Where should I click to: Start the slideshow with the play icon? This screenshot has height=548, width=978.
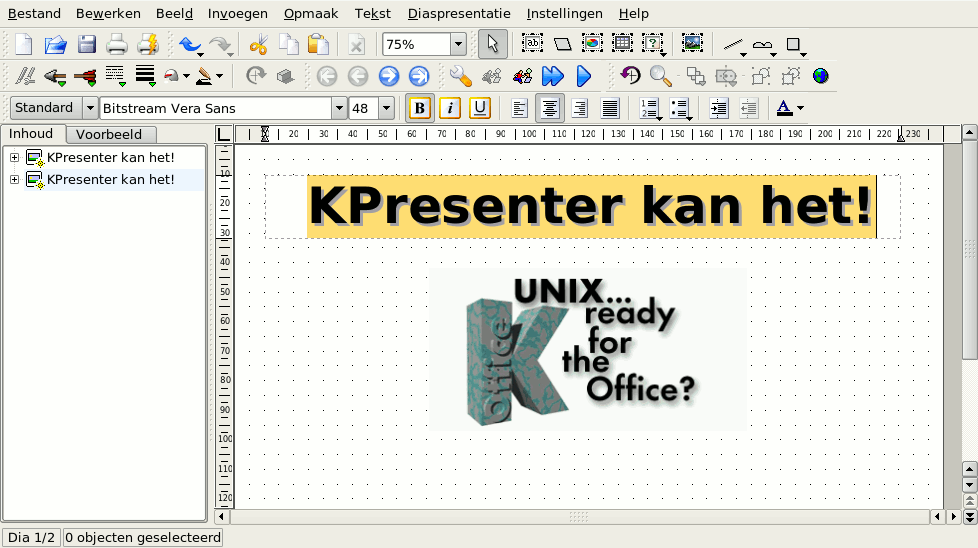(584, 76)
